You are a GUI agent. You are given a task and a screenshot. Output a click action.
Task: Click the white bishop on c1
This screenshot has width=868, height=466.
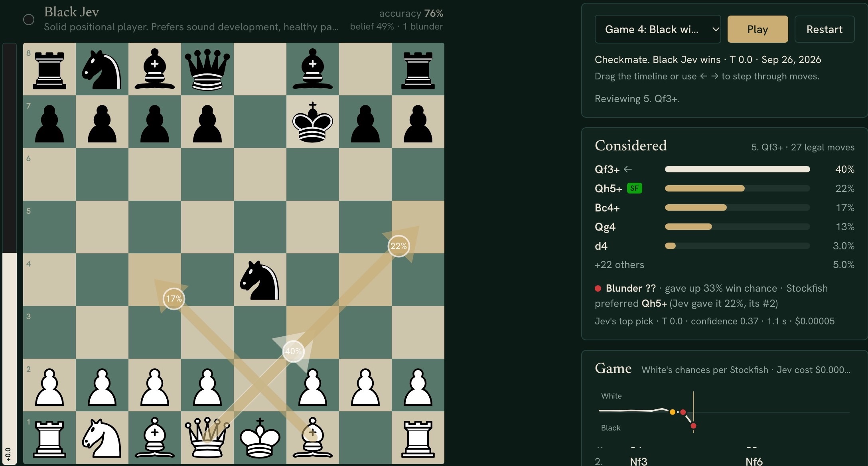154,437
